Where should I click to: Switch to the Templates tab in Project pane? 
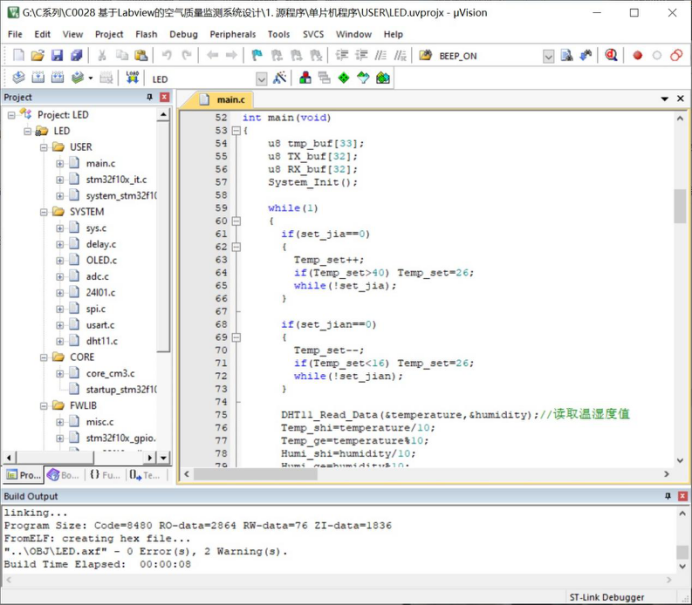point(145,475)
